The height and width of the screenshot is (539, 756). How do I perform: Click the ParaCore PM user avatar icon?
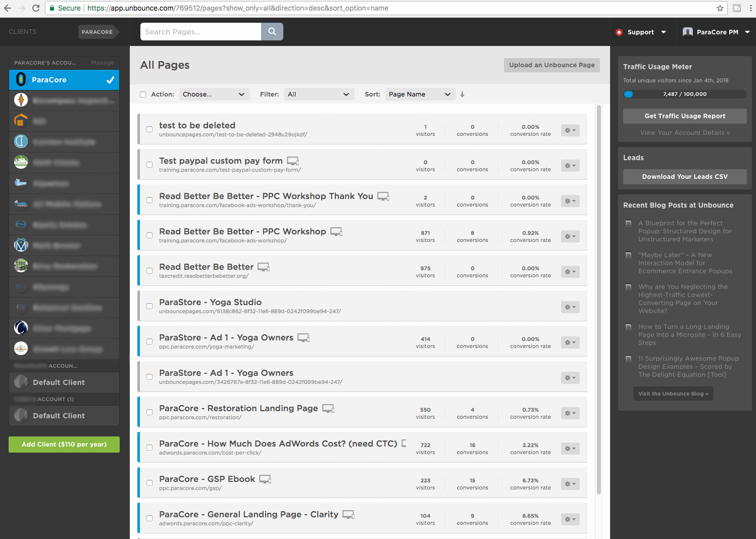(688, 32)
